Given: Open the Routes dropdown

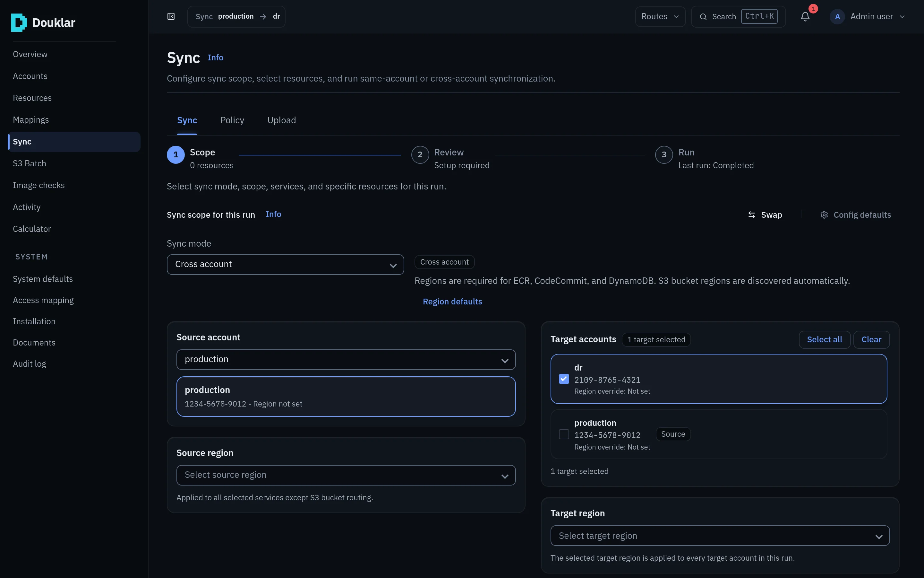Looking at the screenshot, I should pos(660,16).
